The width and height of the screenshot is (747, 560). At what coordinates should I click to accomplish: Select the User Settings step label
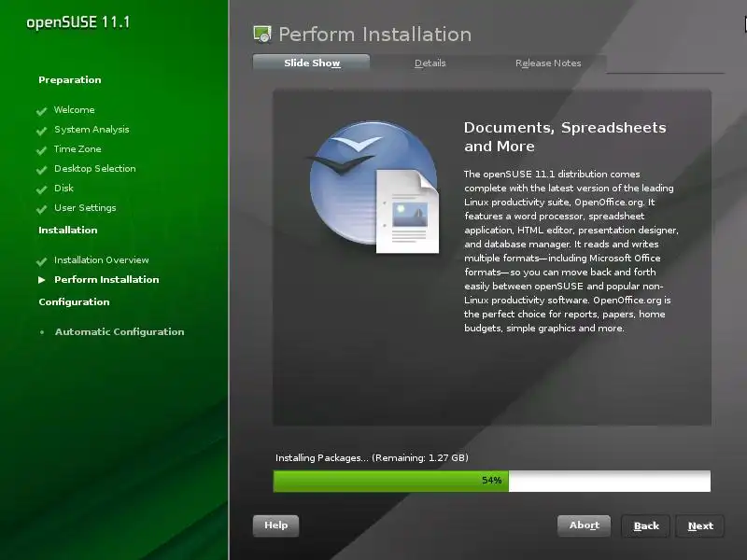coord(85,207)
